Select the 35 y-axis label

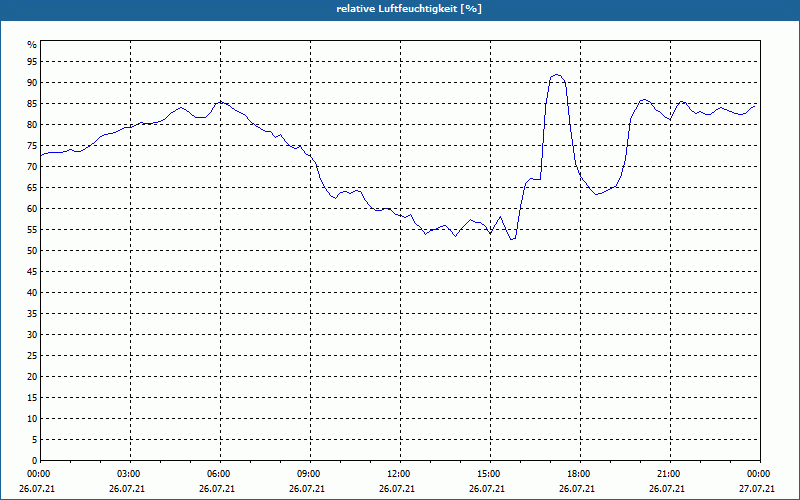tap(32, 314)
